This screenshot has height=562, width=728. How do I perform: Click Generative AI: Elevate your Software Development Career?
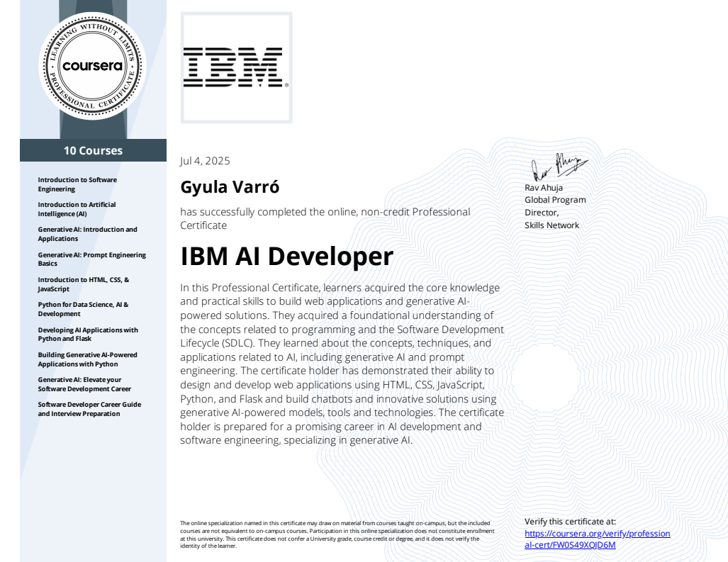coord(84,384)
